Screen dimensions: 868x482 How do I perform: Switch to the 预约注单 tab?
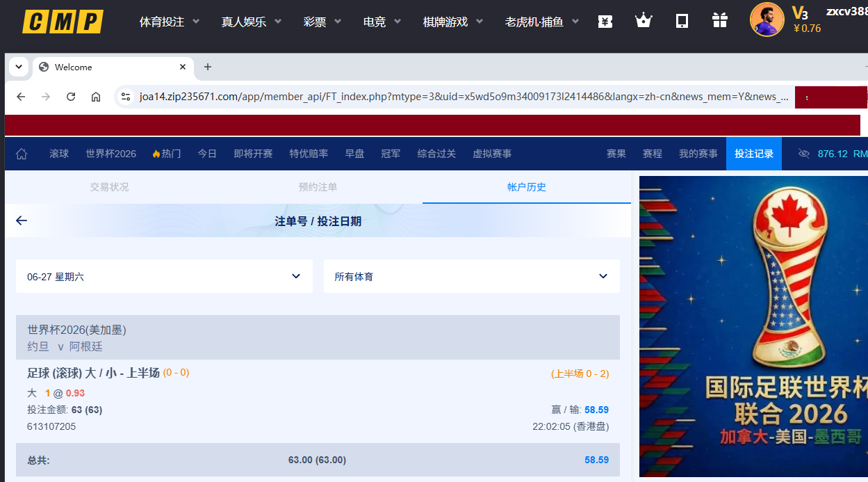point(318,187)
